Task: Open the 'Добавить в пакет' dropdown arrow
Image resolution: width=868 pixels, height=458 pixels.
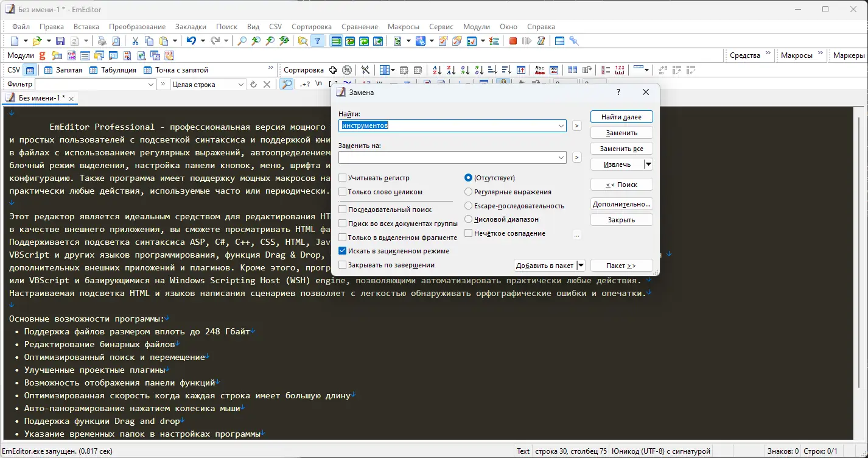Action: click(581, 266)
